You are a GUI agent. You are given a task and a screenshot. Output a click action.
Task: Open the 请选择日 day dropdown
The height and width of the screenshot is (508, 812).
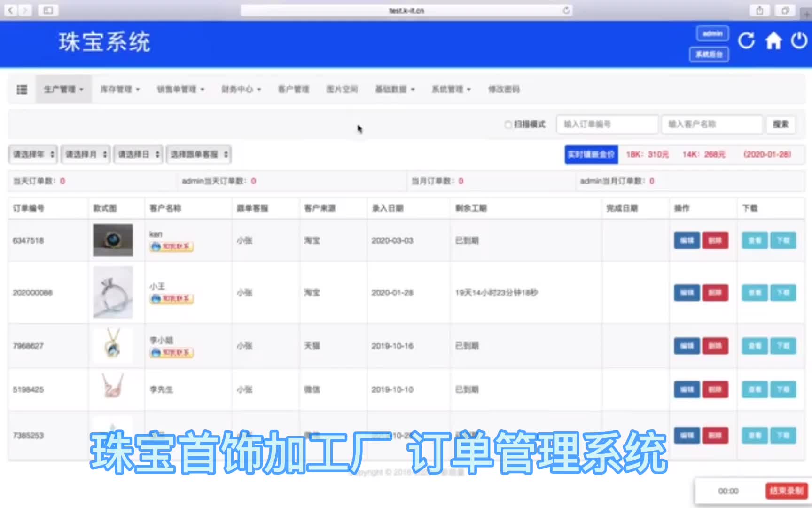click(138, 154)
